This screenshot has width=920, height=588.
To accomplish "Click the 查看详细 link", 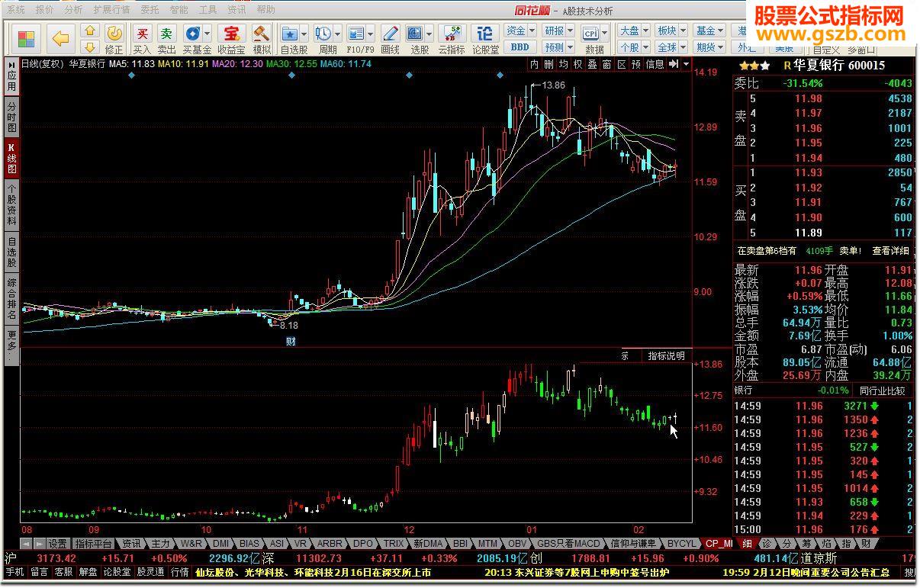I will (x=891, y=251).
